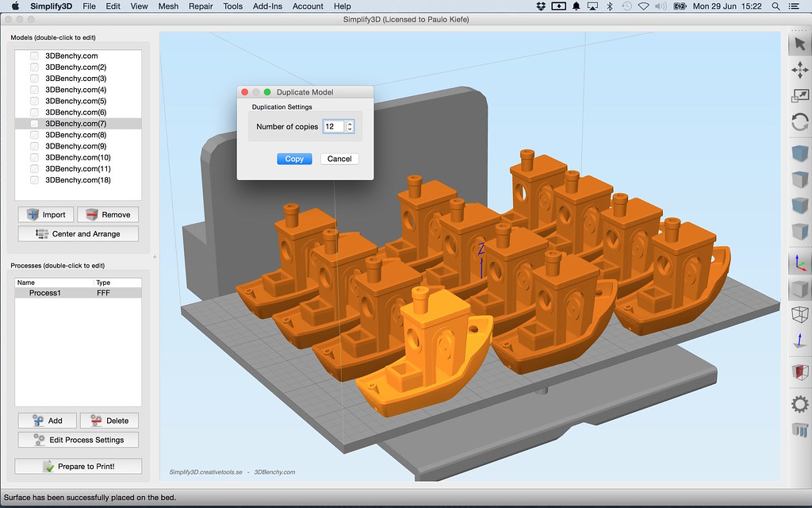Open Dropbox menu bar icon

tap(541, 6)
